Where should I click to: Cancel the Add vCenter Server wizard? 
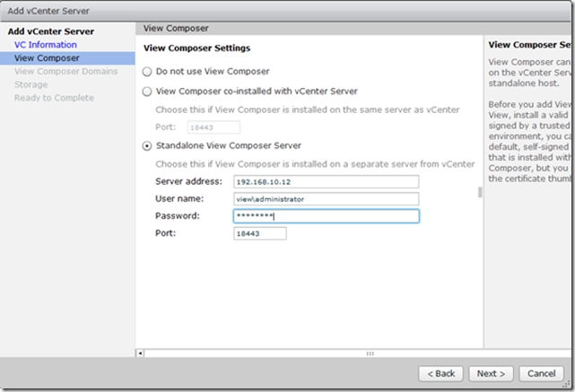(x=541, y=374)
